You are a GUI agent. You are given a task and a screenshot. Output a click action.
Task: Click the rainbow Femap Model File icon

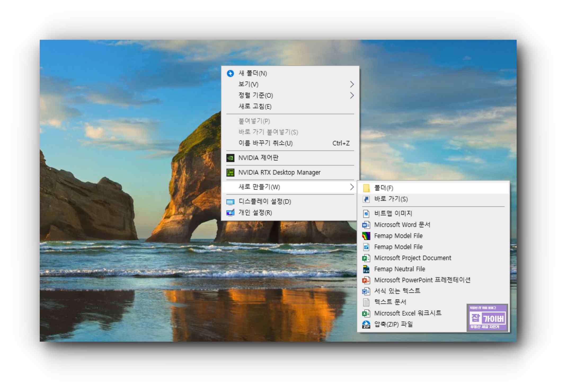(x=366, y=236)
